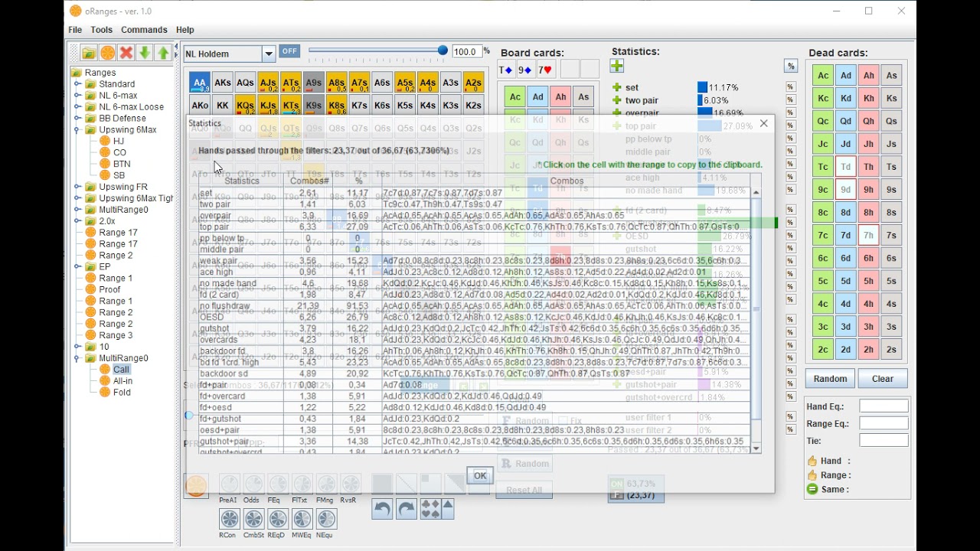Select the Fold range item
980x551 pixels.
click(122, 393)
